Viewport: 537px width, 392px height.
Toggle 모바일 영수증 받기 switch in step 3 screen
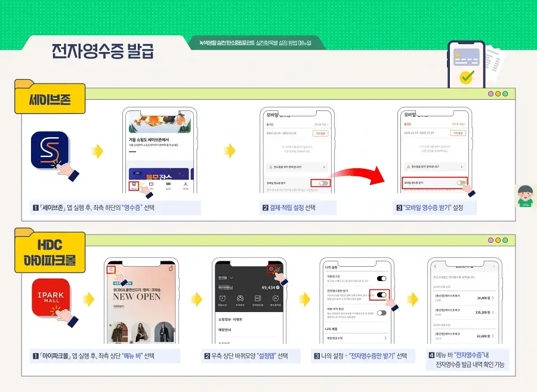click(x=461, y=183)
